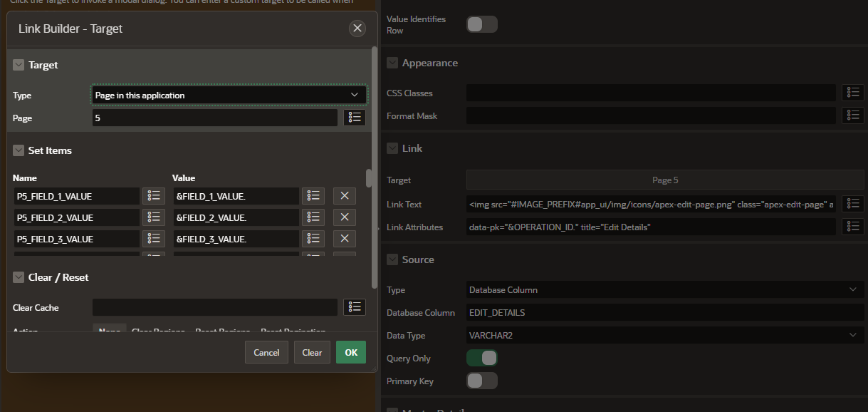Open Clear Cache item picker list

pos(354,307)
